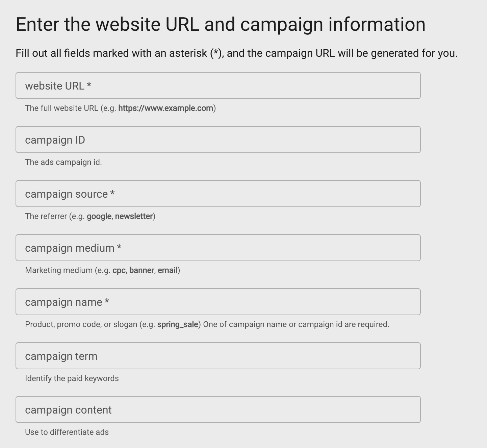Image resolution: width=487 pixels, height=448 pixels.
Task: Click the 'Fill out all fields' instruction text
Action: [x=236, y=53]
